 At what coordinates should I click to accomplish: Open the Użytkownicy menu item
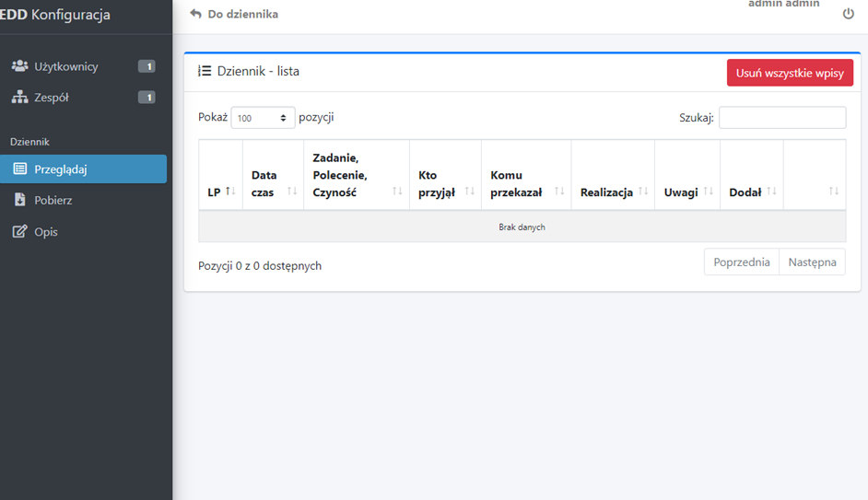click(x=66, y=66)
